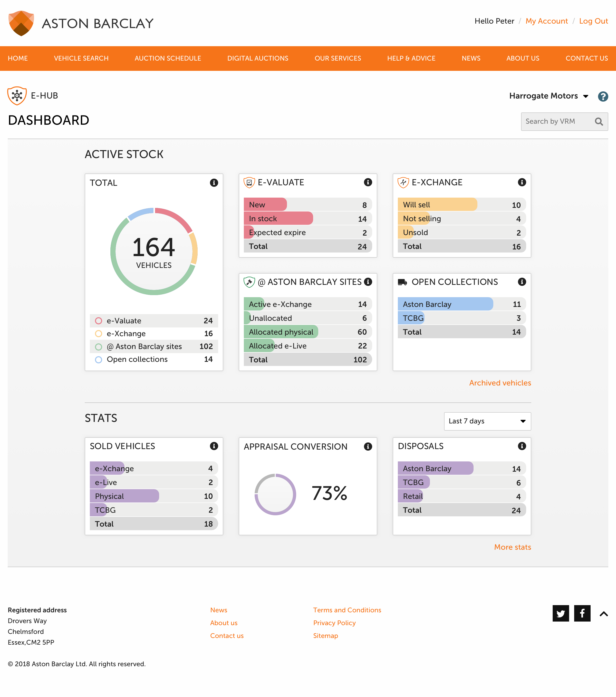Open the Facebook icon in the footer
616x697 pixels.
tap(582, 613)
